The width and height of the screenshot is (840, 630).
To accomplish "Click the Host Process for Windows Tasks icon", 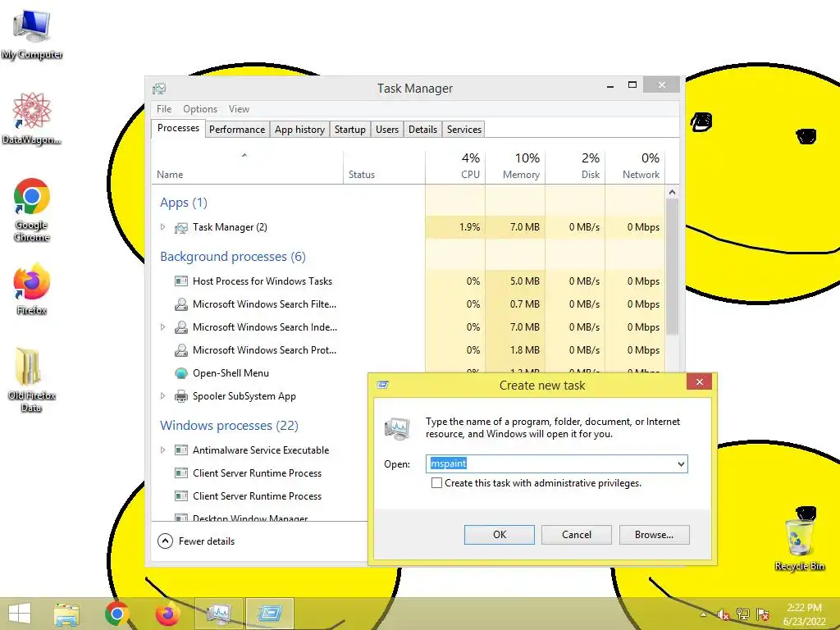I will (x=181, y=281).
